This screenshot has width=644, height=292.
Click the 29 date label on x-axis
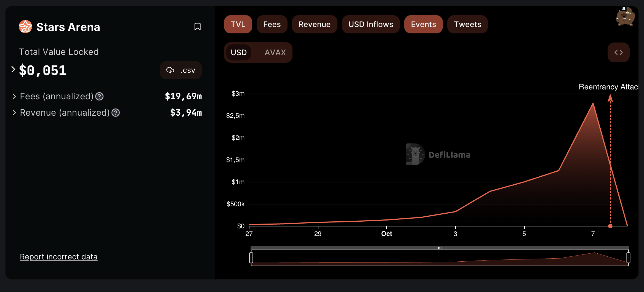[x=318, y=234]
